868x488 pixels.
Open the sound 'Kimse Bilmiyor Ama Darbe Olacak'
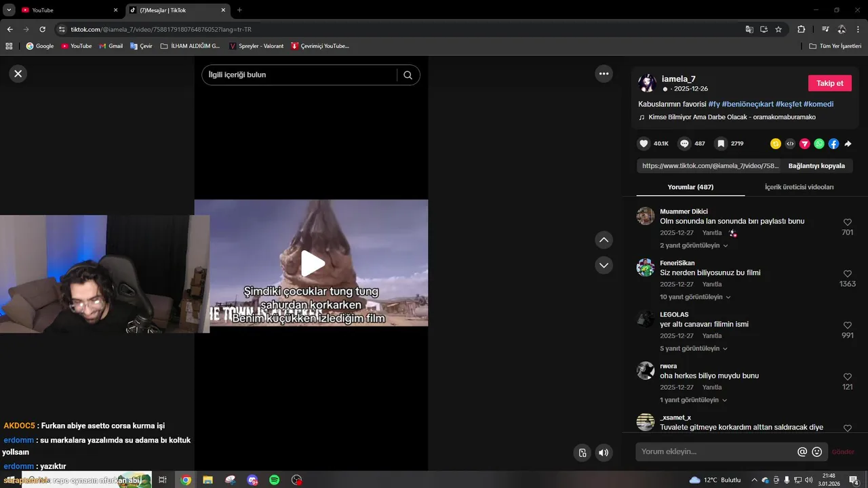click(x=732, y=117)
